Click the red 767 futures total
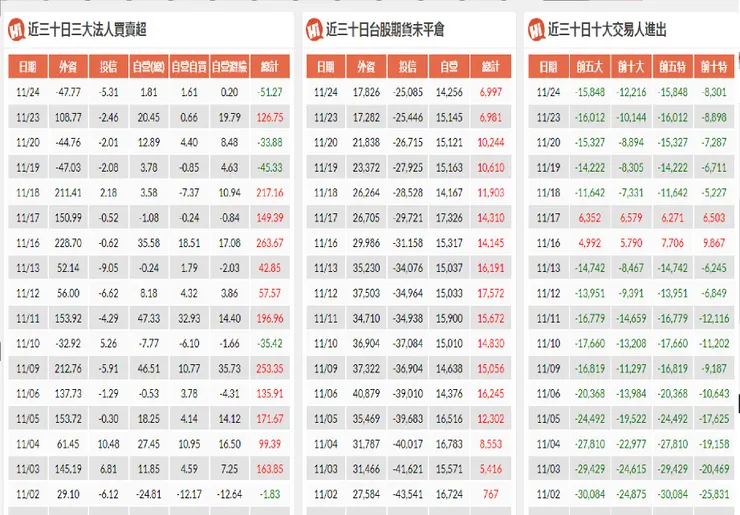 pyautogui.click(x=491, y=494)
